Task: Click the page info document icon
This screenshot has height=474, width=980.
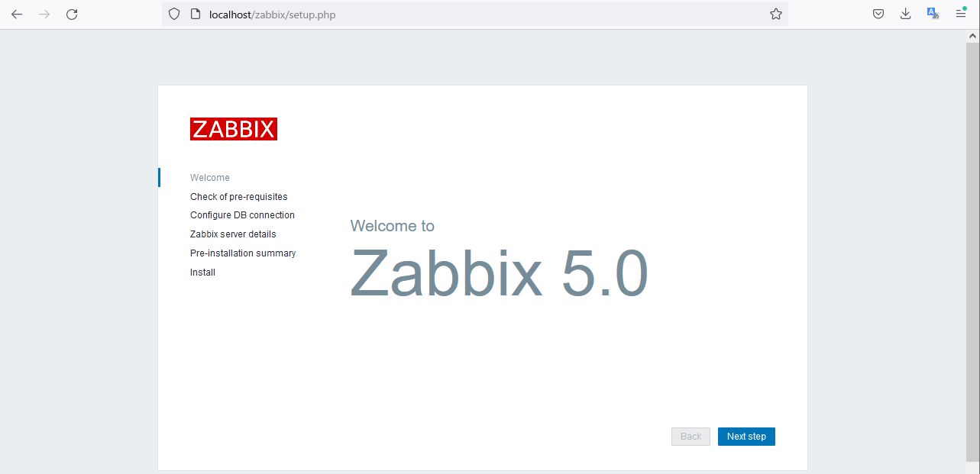Action: pos(195,14)
